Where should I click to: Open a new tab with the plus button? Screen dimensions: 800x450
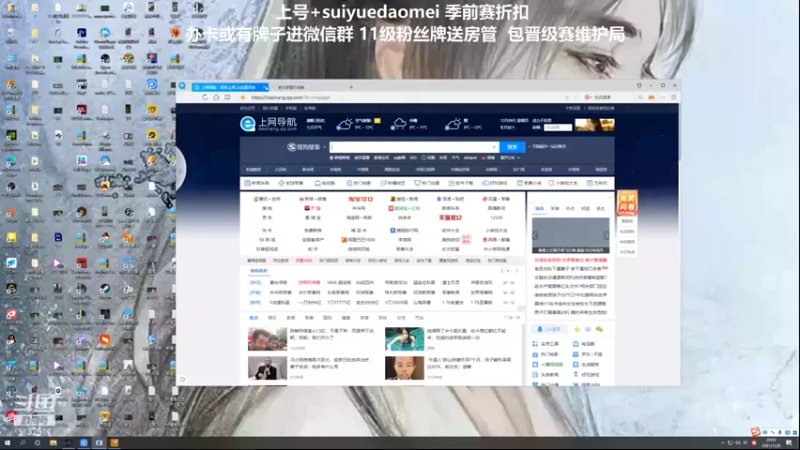(x=351, y=87)
